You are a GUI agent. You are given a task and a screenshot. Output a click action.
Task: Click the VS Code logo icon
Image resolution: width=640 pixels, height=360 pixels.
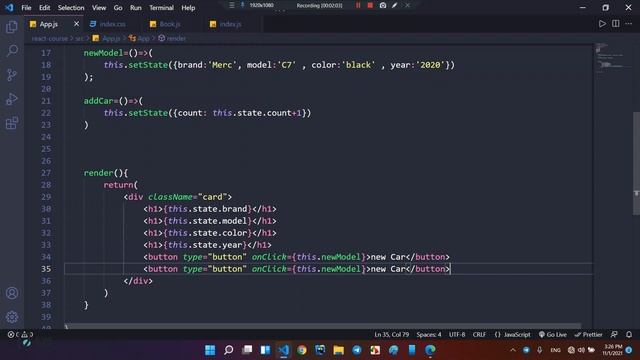9,7
